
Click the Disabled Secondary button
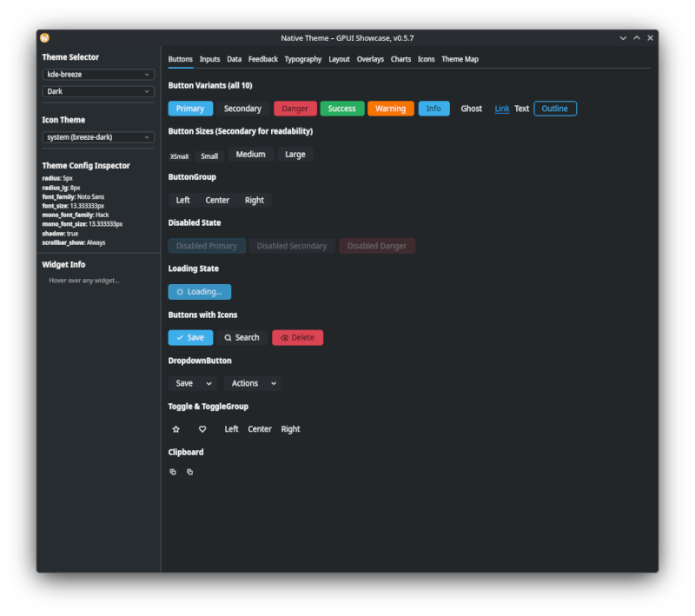tap(292, 246)
